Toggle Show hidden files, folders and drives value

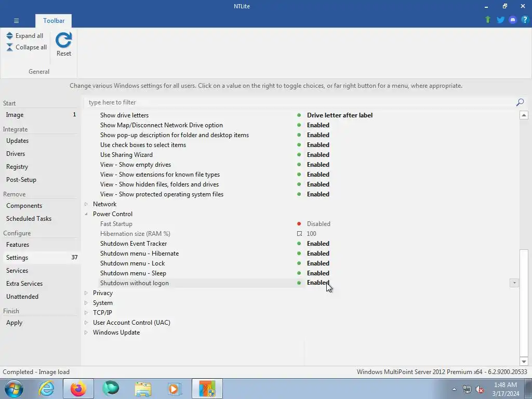318,184
